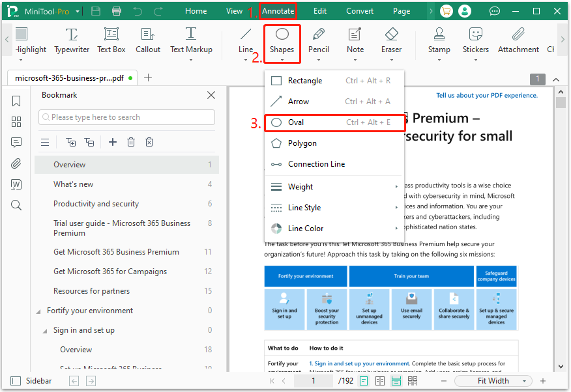571x392 pixels.
Task: Switch to the Annotate tab
Action: 278,11
